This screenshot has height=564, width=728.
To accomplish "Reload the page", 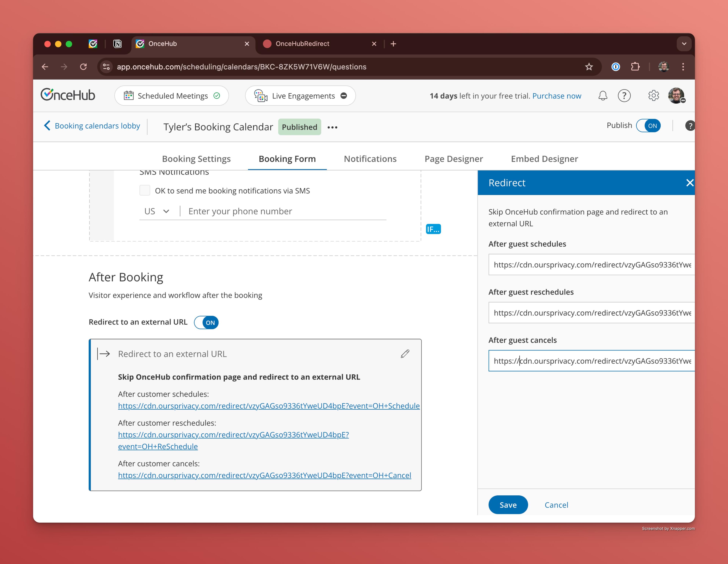I will click(x=83, y=67).
